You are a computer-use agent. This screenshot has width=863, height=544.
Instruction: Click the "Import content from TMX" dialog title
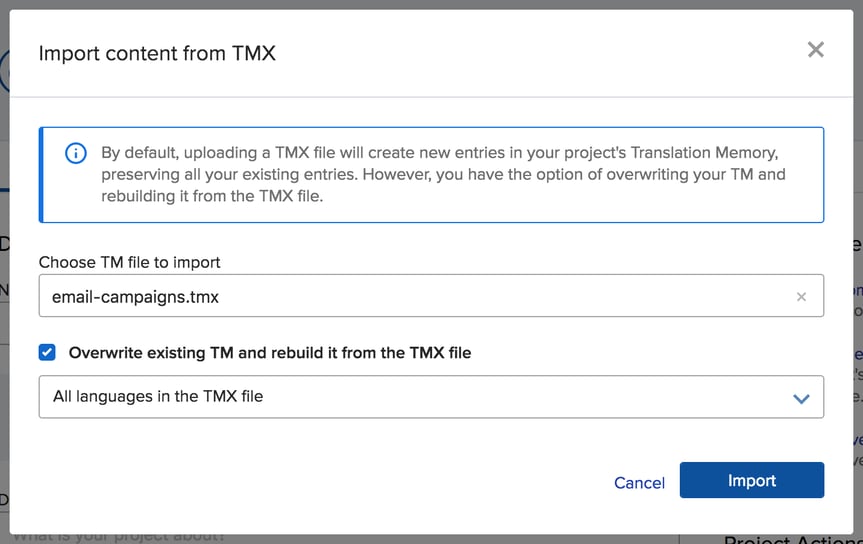point(157,53)
